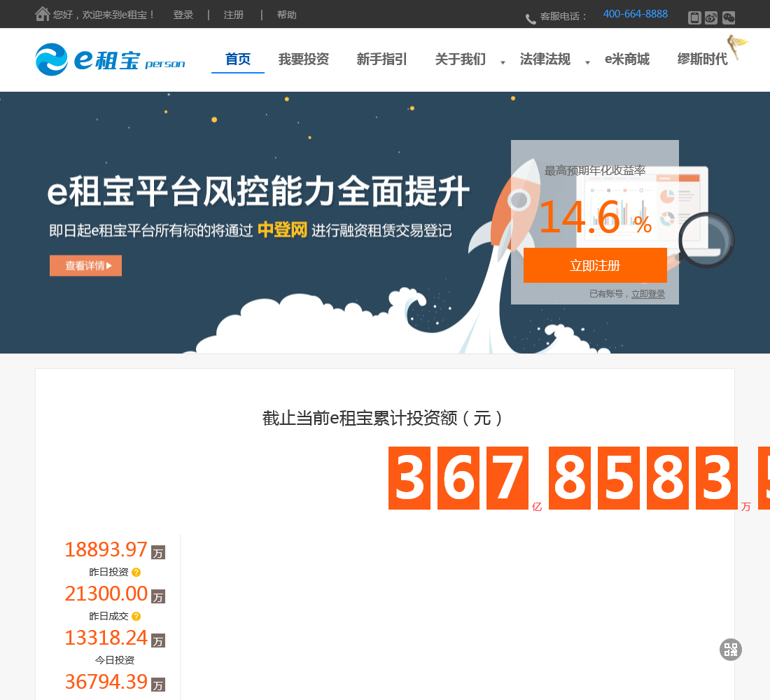Image resolution: width=770 pixels, height=700 pixels.
Task: Click the banner headline e租宝平台风控能力全面提升
Action: 258,191
